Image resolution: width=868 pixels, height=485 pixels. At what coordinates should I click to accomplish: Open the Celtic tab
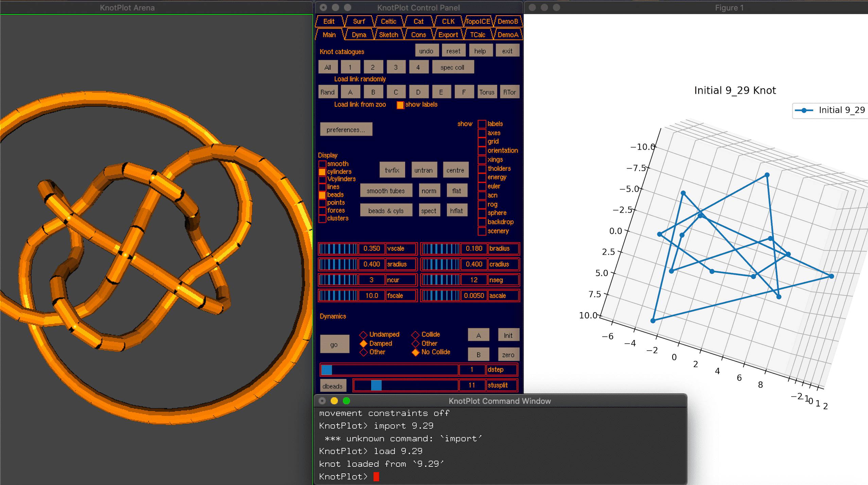pos(388,21)
